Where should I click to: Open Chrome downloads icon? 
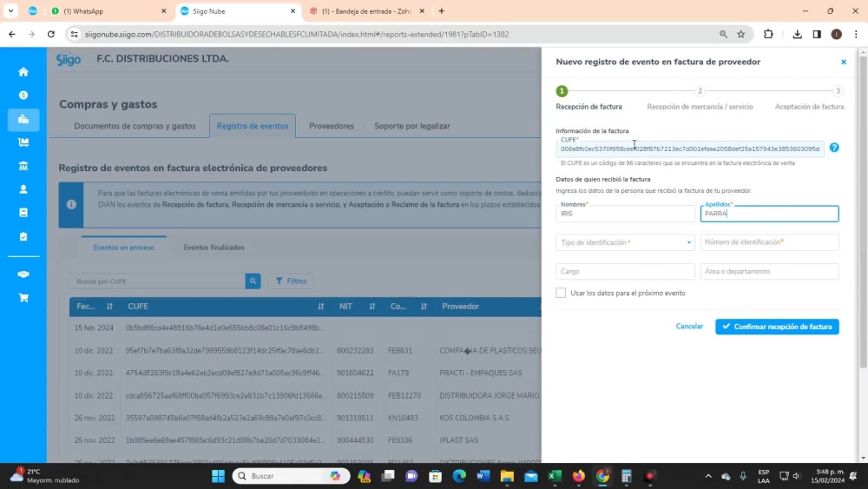[x=797, y=35]
